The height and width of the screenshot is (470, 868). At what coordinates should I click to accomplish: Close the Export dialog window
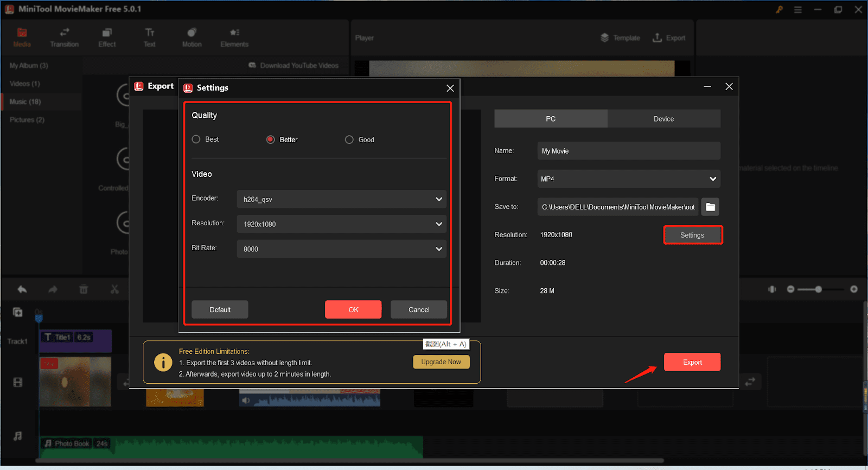point(729,86)
